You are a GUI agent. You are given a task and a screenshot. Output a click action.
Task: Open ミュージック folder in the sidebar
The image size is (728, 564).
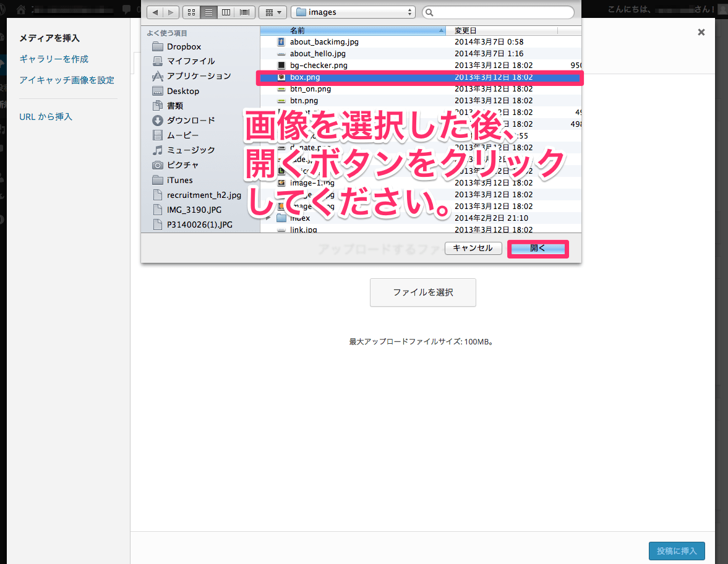coord(191,150)
